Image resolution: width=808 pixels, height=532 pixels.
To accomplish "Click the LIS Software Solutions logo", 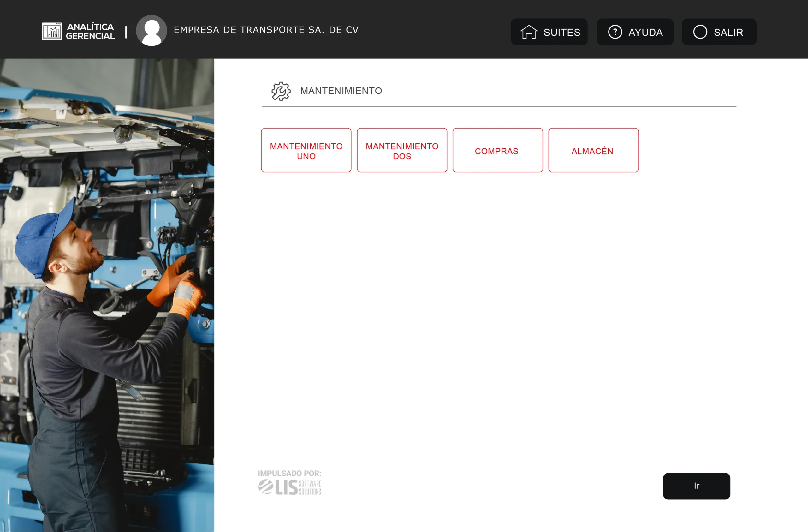I will (289, 487).
